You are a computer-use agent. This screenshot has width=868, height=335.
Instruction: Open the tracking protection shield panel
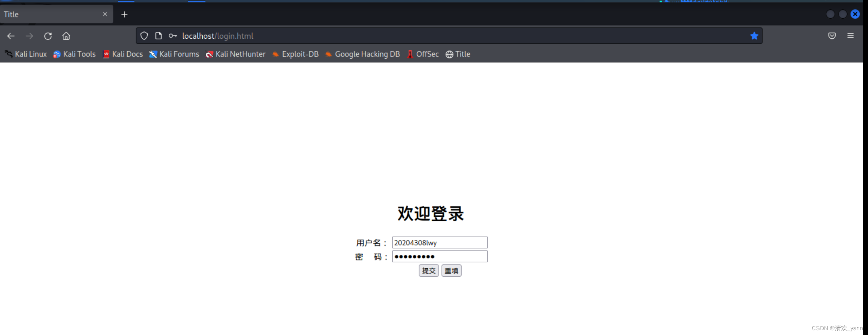point(144,36)
